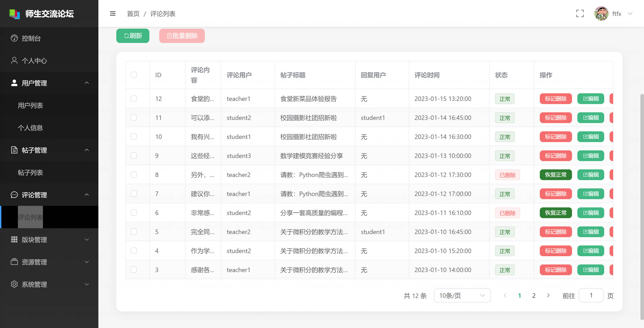Click the 控制台 dashboard gauge icon
The width and height of the screenshot is (644, 328).
coord(14,38)
